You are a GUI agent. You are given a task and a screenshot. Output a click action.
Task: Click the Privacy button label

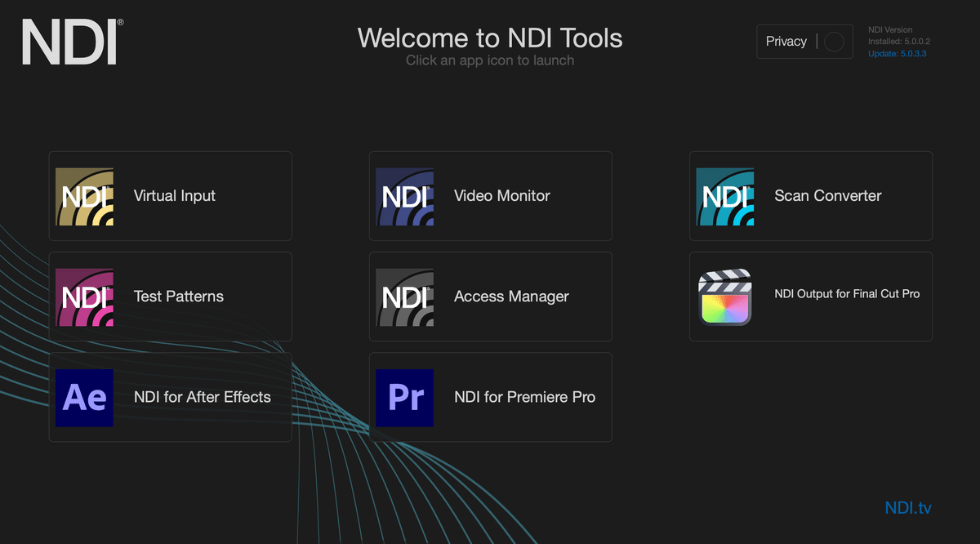click(786, 42)
